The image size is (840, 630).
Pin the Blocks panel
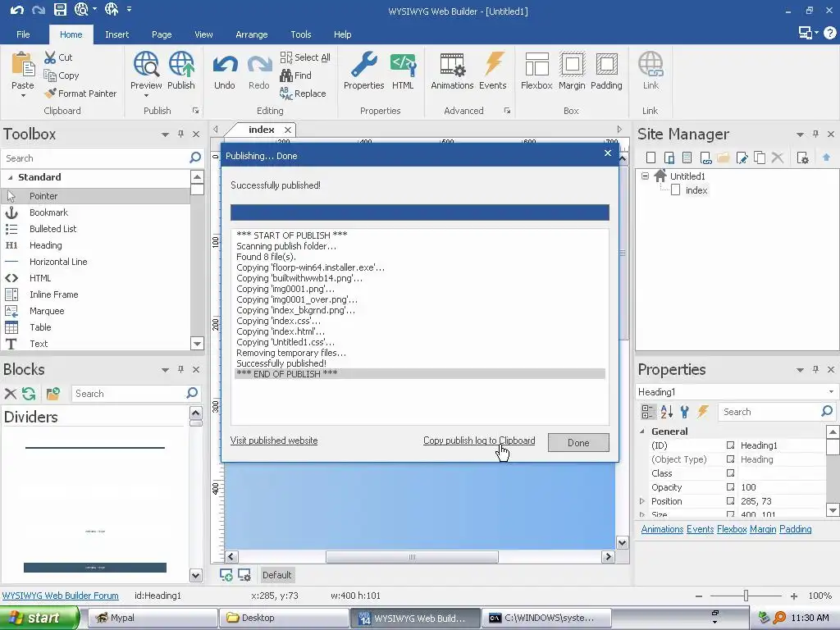(x=180, y=369)
